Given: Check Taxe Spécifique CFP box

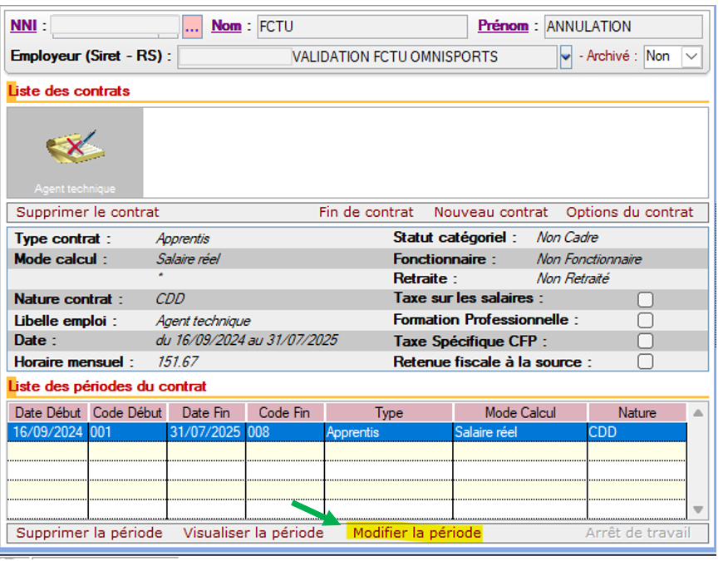Looking at the screenshot, I should pyautogui.click(x=645, y=341).
